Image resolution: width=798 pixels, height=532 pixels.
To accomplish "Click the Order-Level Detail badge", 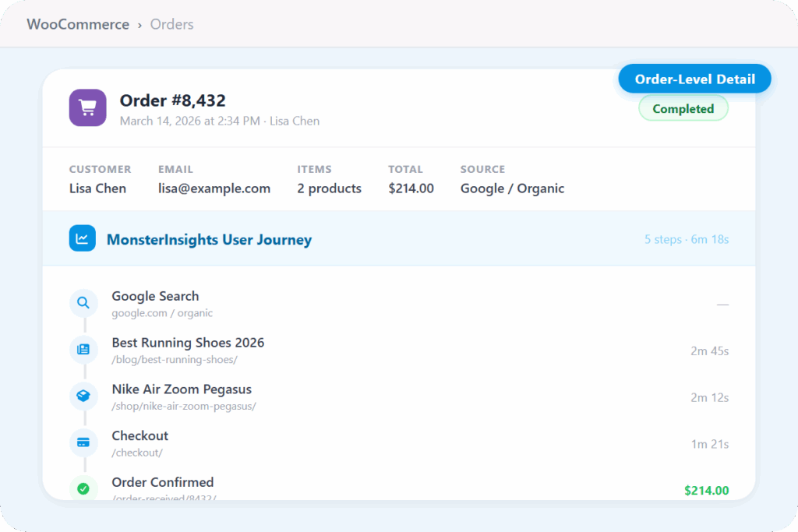I will click(694, 79).
